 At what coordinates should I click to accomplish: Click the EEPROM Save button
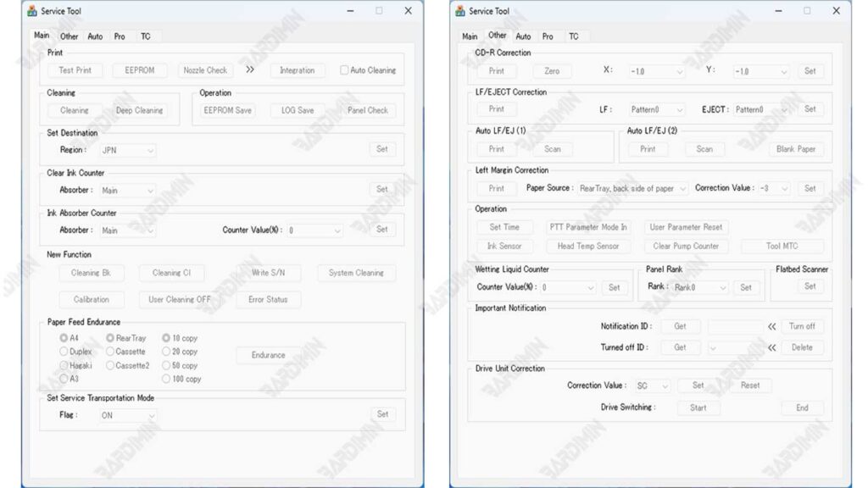(225, 110)
